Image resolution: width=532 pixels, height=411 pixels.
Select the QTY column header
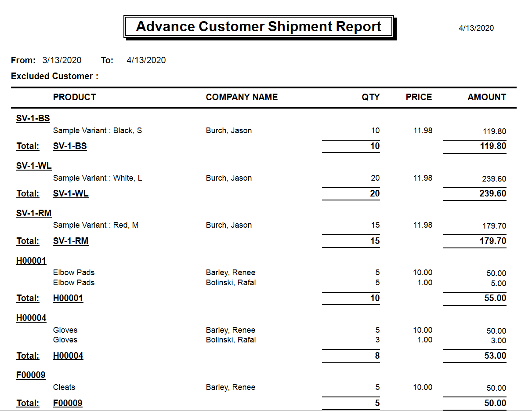(x=371, y=97)
